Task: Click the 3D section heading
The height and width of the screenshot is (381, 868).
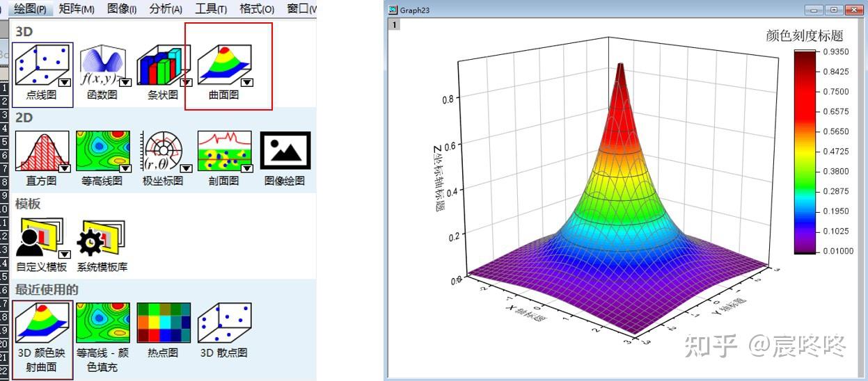Action: pos(24,31)
